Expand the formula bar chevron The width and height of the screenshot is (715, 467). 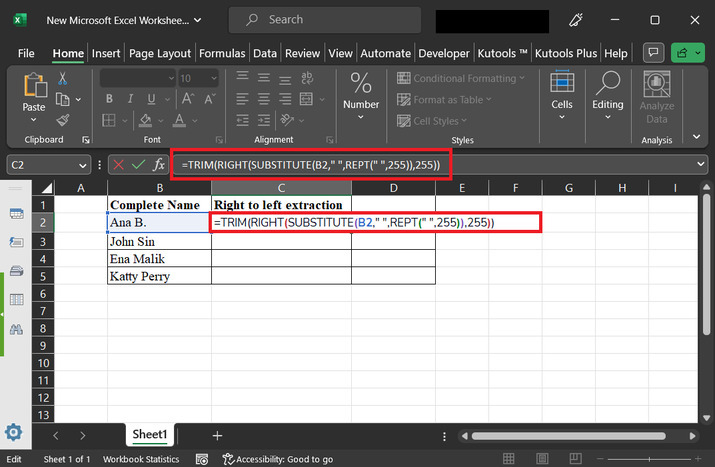pos(700,164)
